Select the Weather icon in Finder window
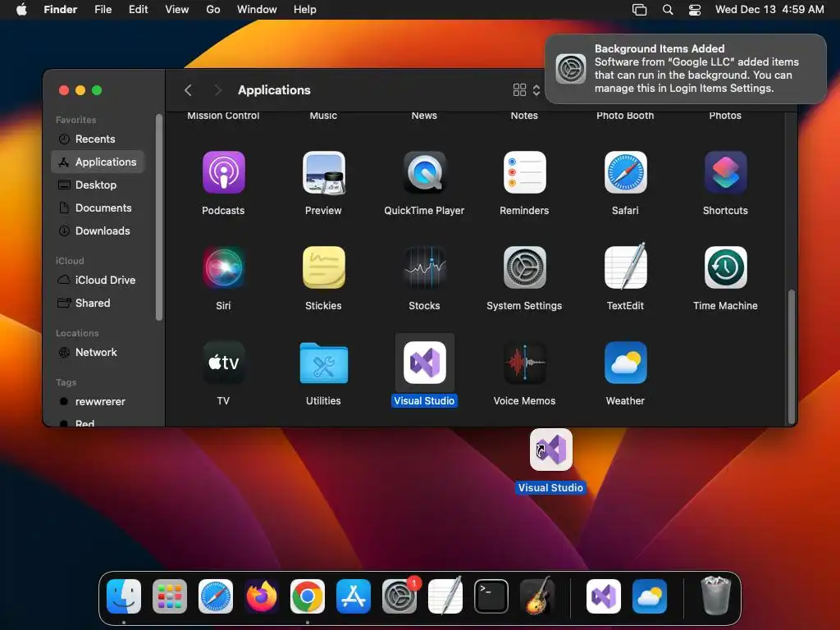Viewport: 840px width, 630px height. (625, 363)
